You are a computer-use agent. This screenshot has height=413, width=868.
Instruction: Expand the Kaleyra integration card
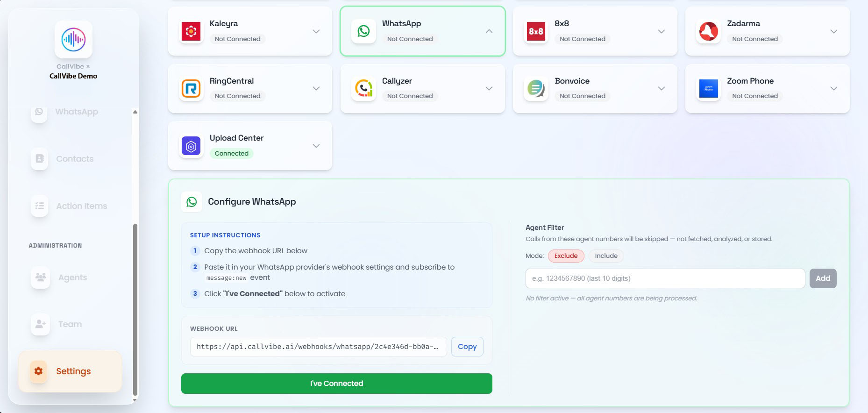(316, 31)
